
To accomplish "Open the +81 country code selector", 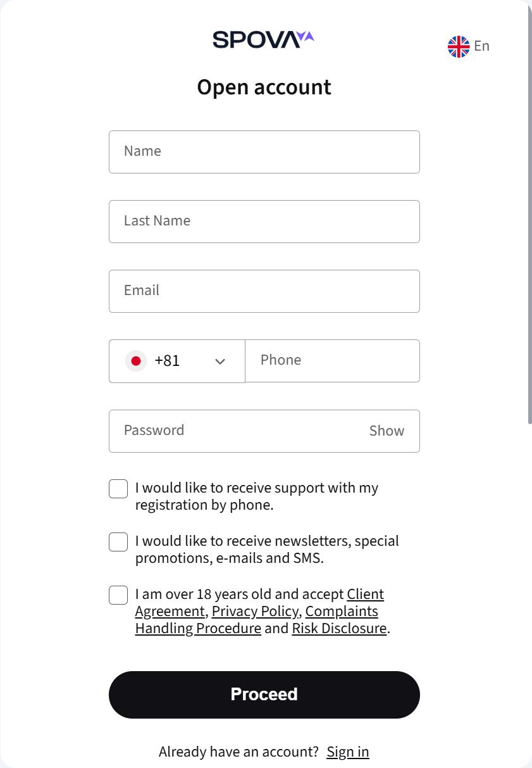I will click(177, 361).
